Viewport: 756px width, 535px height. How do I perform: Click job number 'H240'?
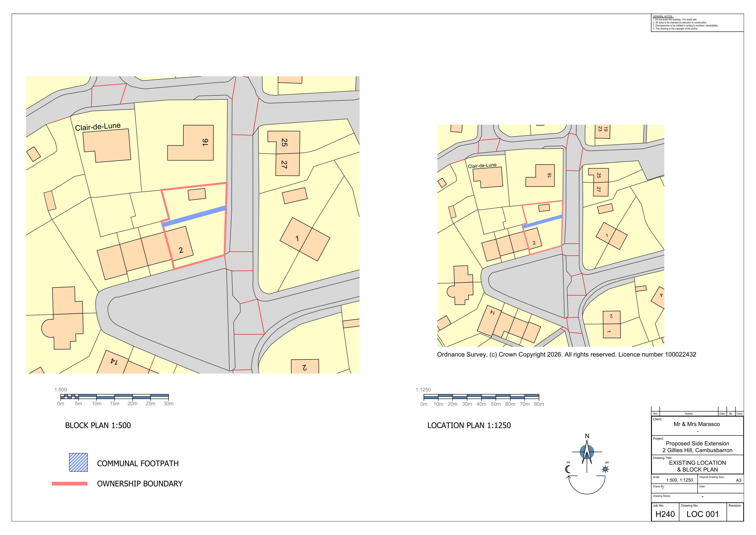tap(665, 514)
